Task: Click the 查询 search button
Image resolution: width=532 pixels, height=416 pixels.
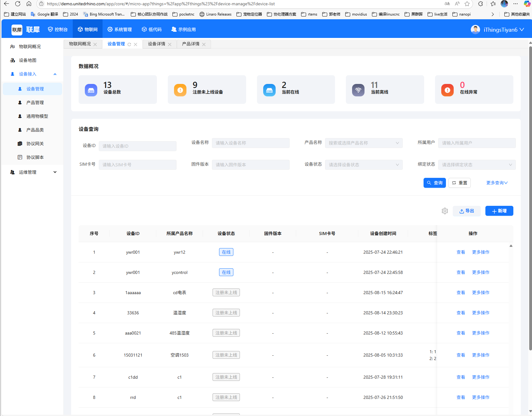Action: (434, 183)
